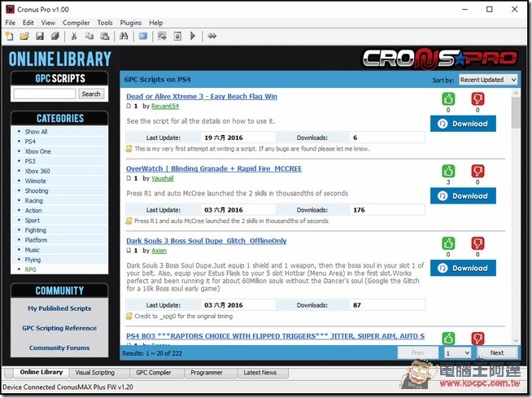Open the page number dropdown
Viewport: 532px width, 398px height.
pyautogui.click(x=457, y=353)
